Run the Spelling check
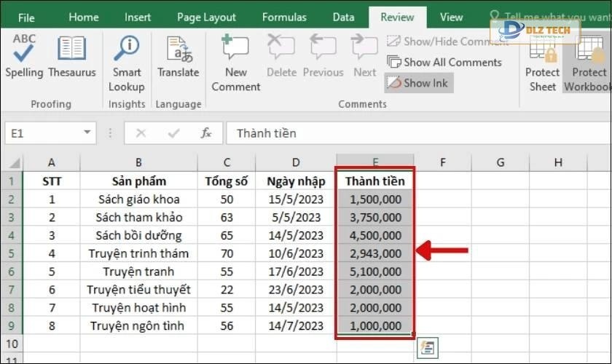Image resolution: width=612 pixels, height=364 pixels. pyautogui.click(x=24, y=56)
